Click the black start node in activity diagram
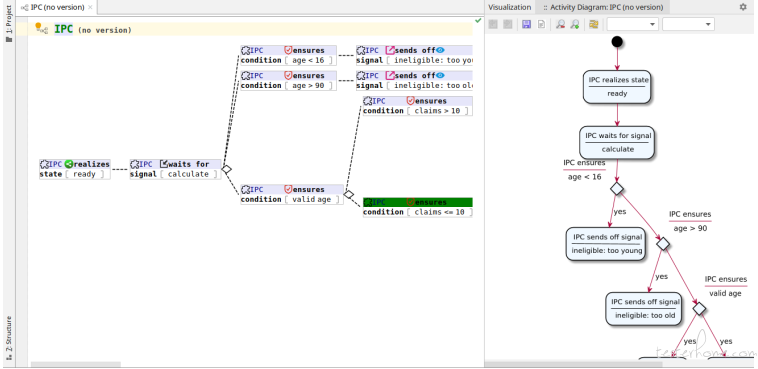 617,42
